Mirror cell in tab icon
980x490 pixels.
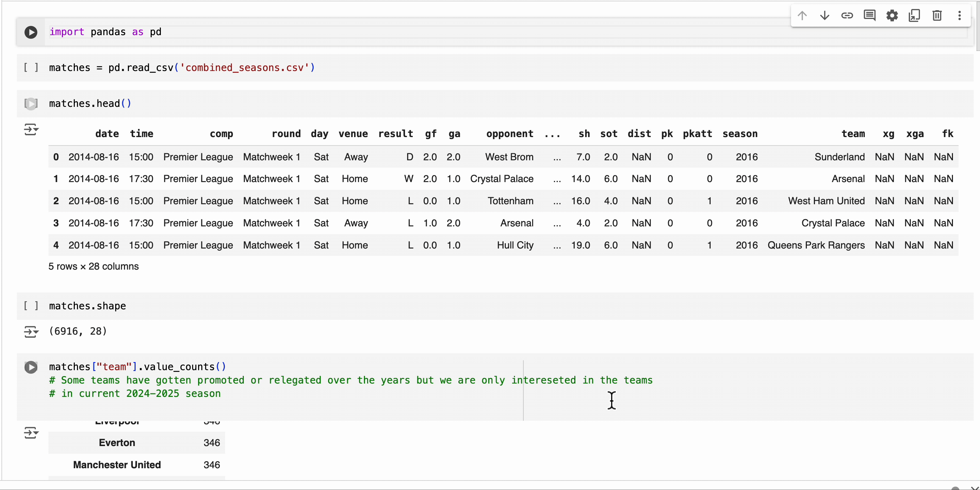tap(914, 15)
